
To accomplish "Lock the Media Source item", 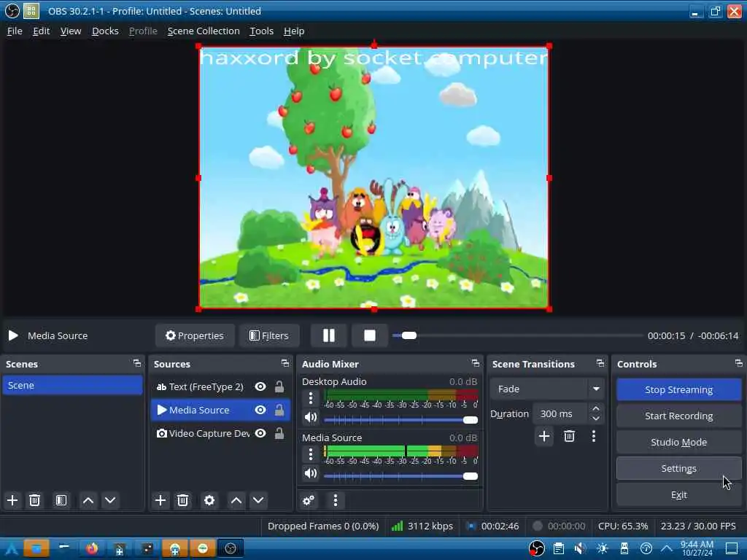I will pyautogui.click(x=279, y=410).
